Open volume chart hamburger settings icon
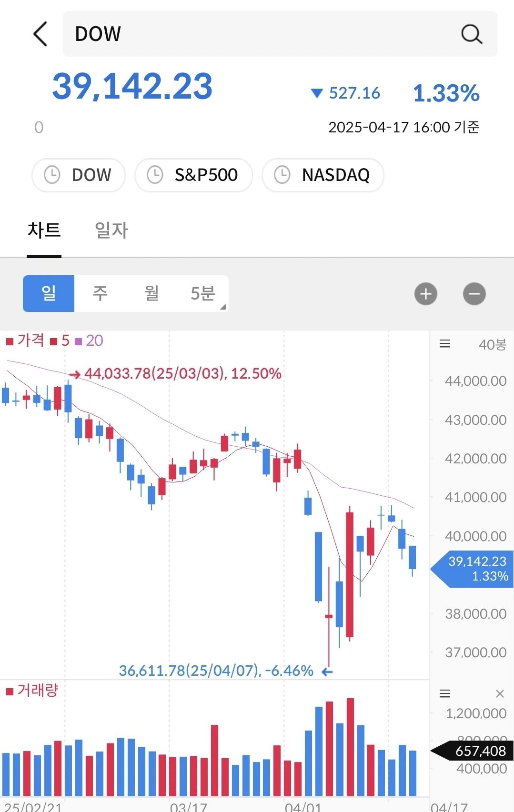 (x=445, y=693)
